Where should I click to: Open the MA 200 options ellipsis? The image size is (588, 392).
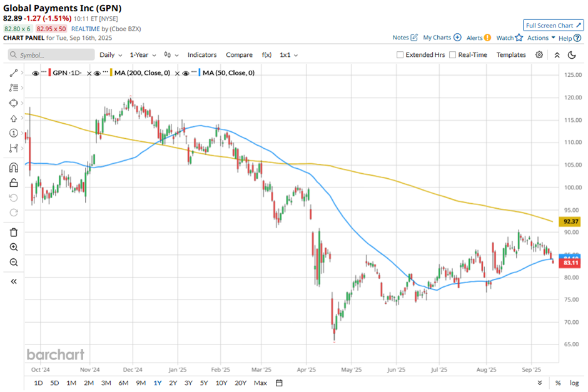(105, 71)
